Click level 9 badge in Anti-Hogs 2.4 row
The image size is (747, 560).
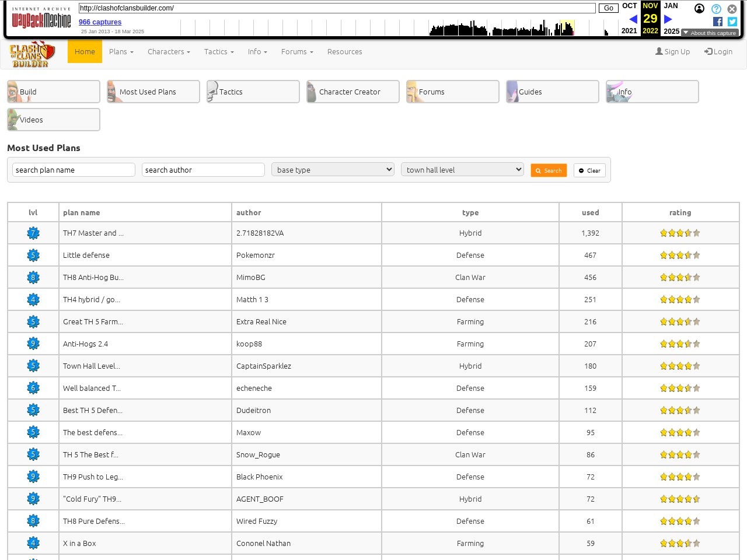click(x=33, y=344)
